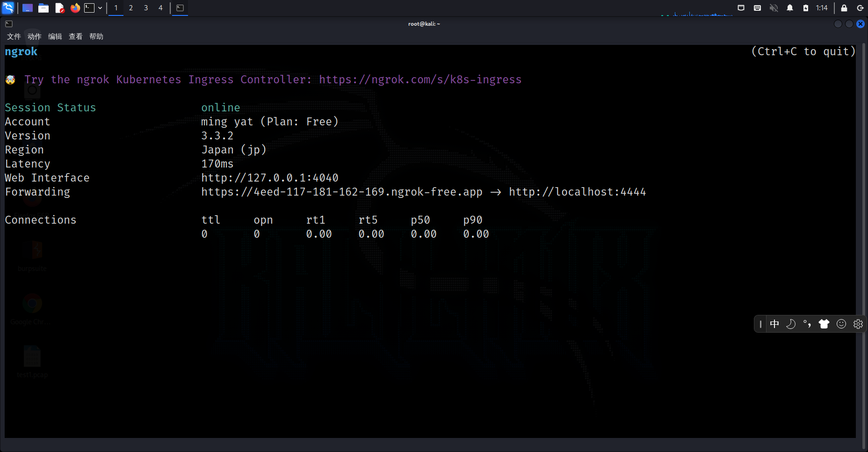Image resolution: width=868 pixels, height=452 pixels.
Task: Click the 'online' session status text
Action: (221, 108)
